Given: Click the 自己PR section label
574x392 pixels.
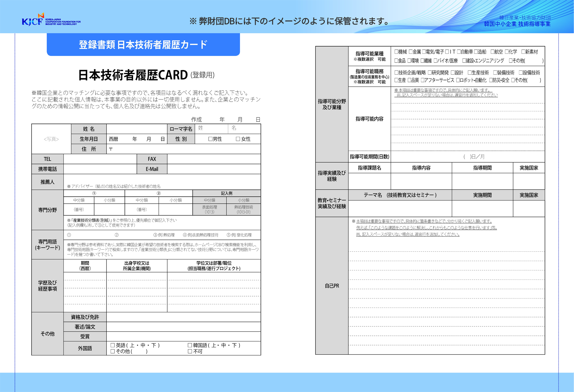Looking at the screenshot, I should pos(332,286).
